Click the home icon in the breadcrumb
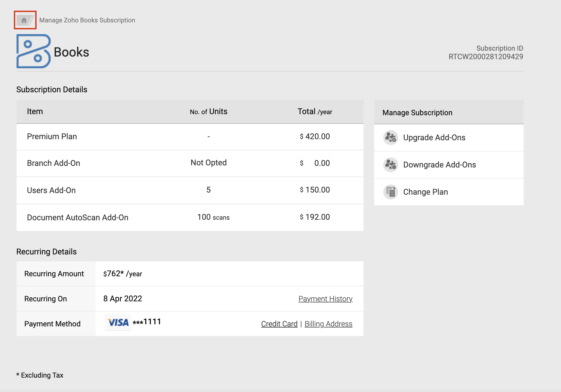This screenshot has width=561, height=392. 24,20
